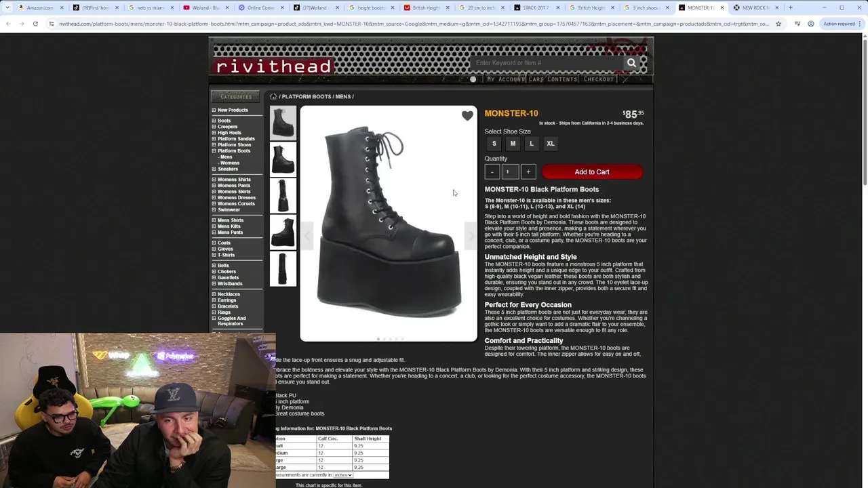This screenshot has width=868, height=488.
Task: Switch to the 20 cm to inches tab
Action: point(481,7)
